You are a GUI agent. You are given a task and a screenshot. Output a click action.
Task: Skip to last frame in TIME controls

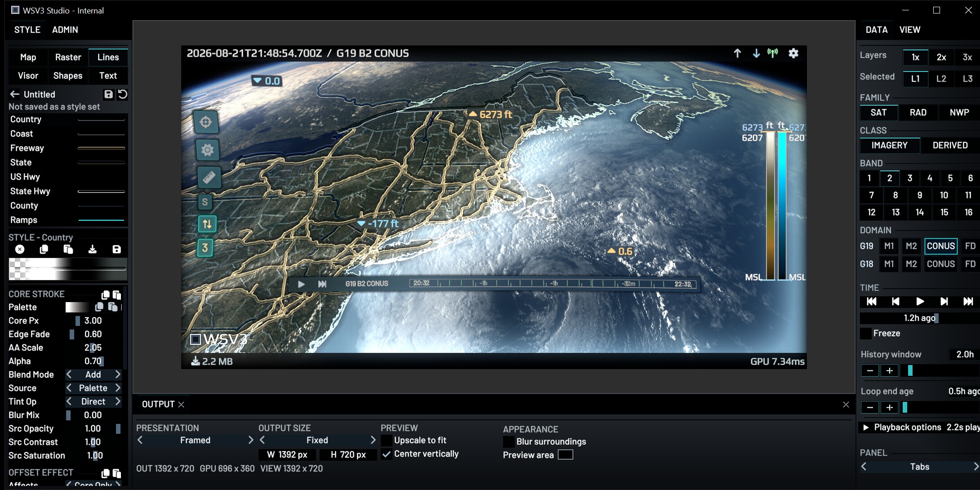(x=968, y=302)
